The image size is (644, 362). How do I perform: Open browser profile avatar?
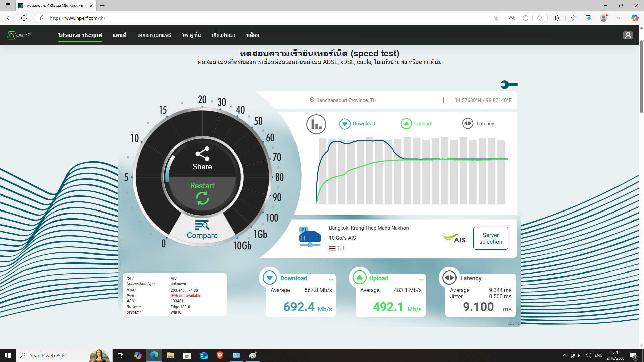(x=604, y=18)
